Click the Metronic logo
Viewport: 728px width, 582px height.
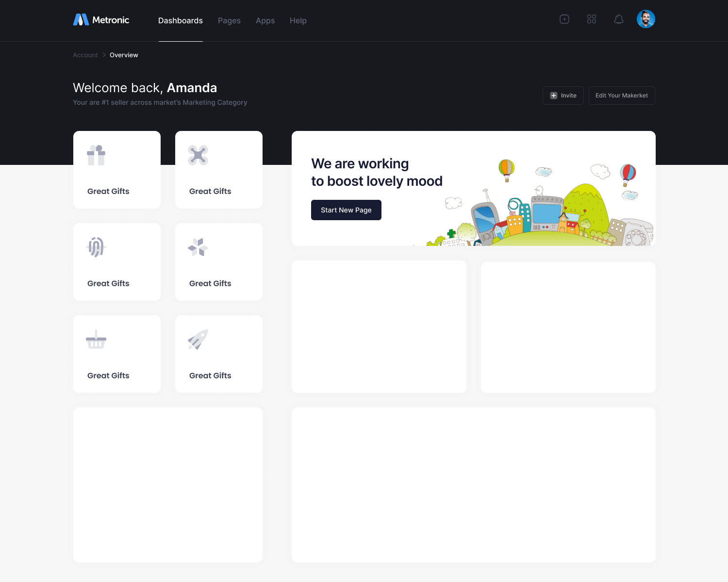tap(101, 20)
